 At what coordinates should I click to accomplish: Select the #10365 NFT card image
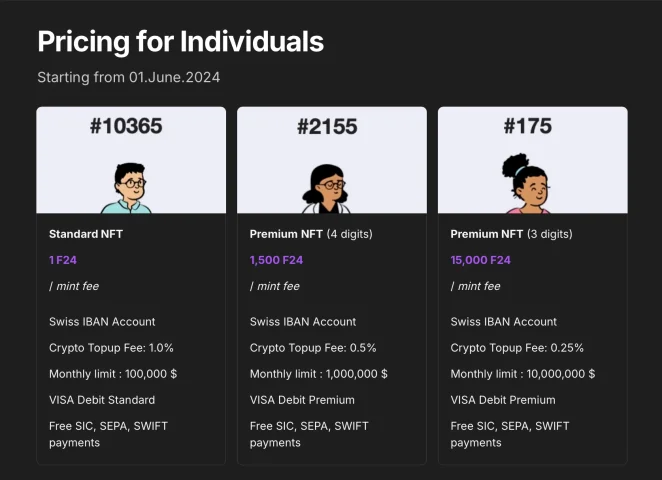[131, 160]
